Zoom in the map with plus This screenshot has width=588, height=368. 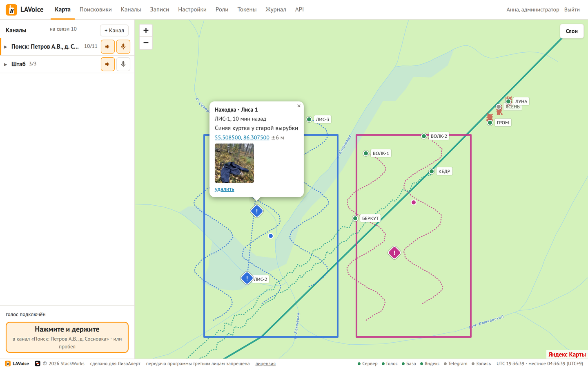coord(146,30)
